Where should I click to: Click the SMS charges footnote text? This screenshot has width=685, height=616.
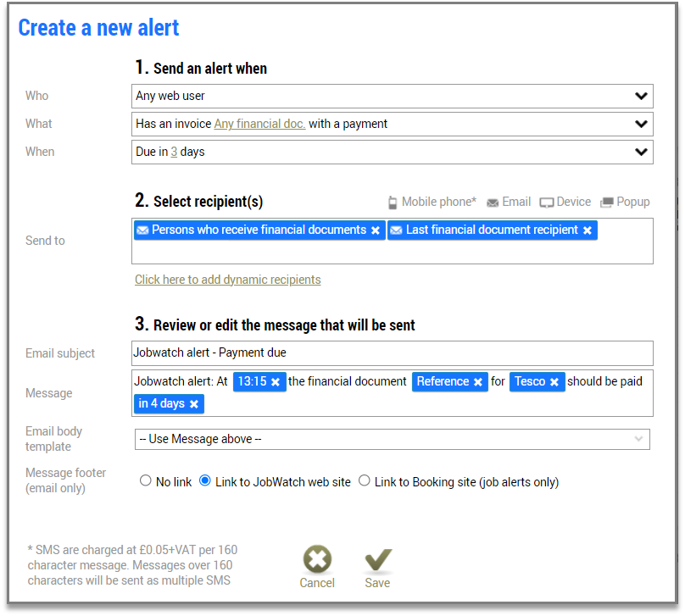pyautogui.click(x=132, y=565)
